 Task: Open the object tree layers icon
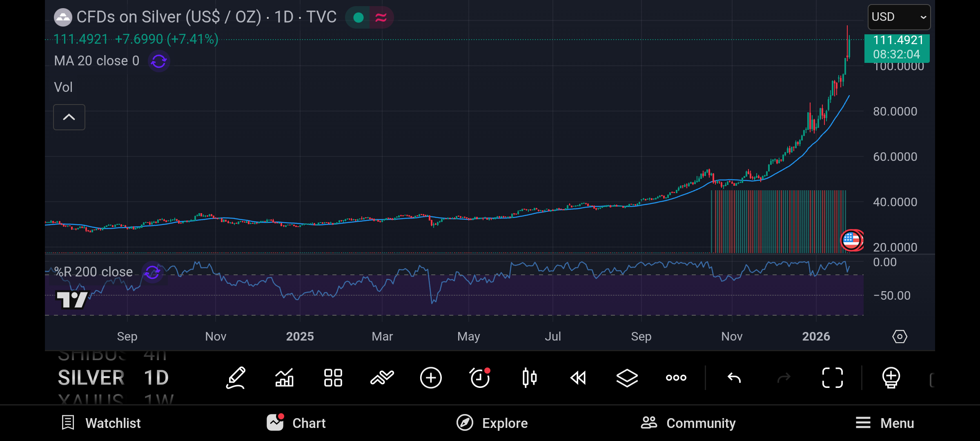[627, 378]
